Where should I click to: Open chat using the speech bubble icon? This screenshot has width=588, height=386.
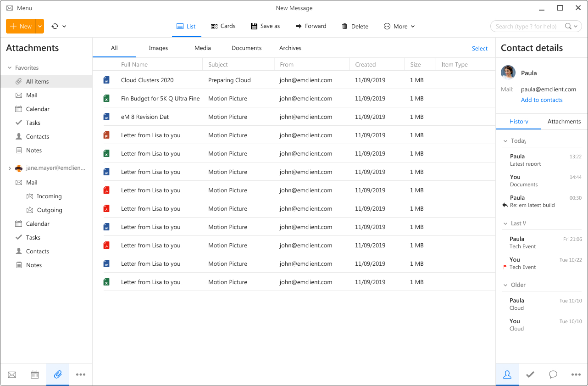click(x=553, y=375)
